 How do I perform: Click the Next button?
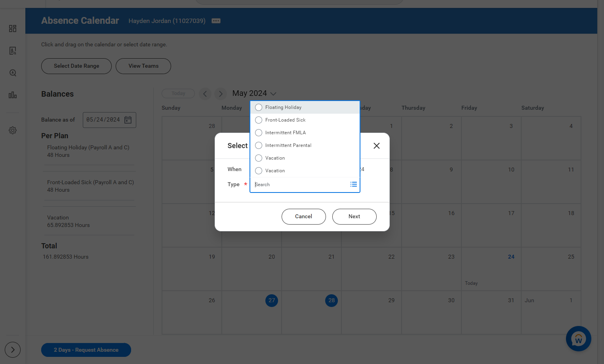click(x=354, y=217)
